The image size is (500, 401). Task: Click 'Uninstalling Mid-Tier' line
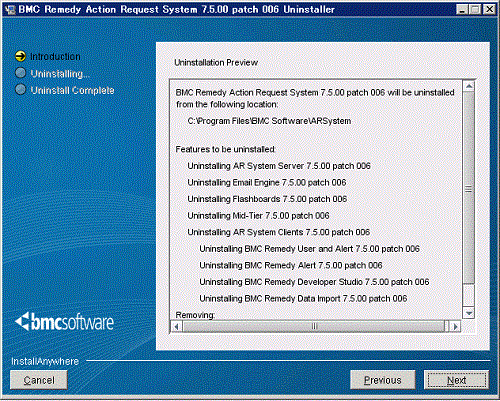258,216
